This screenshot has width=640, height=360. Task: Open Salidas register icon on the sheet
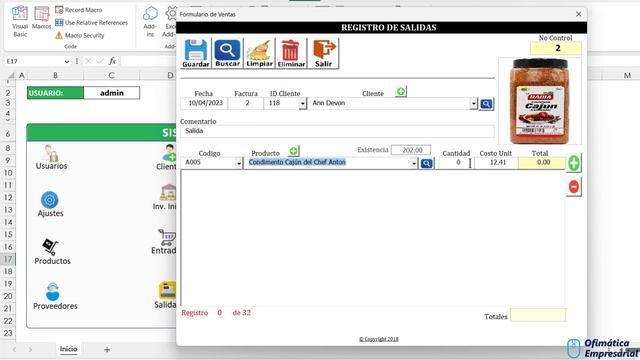(166, 295)
